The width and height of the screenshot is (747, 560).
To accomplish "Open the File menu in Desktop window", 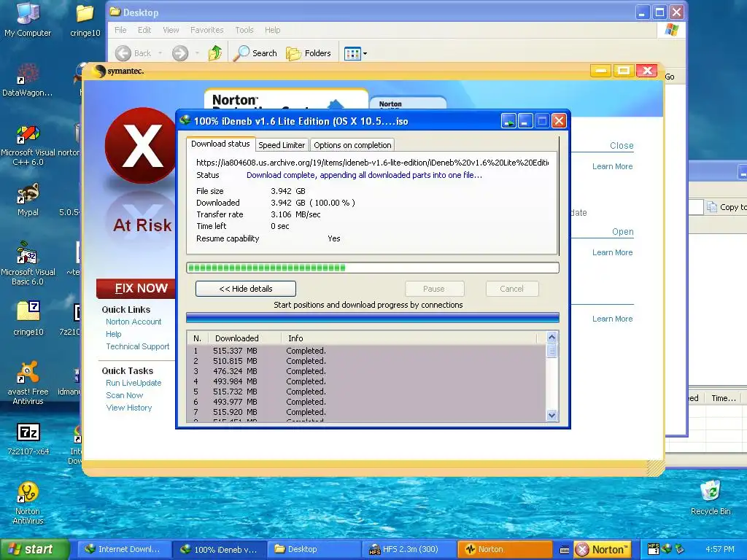I will click(x=120, y=30).
